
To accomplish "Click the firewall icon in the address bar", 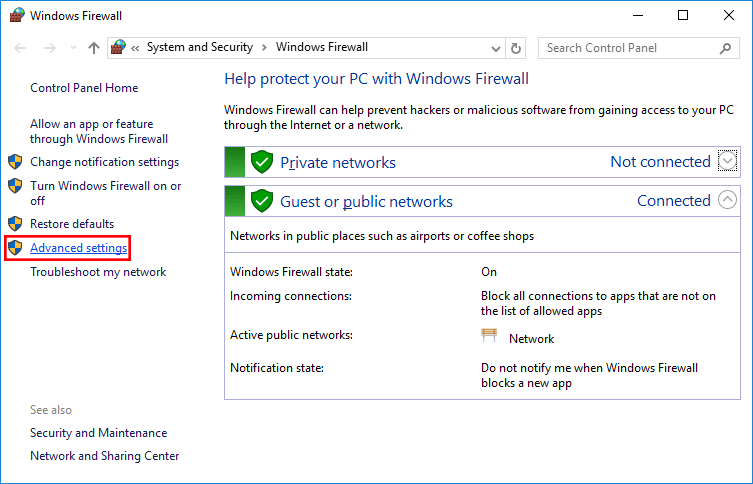I will 118,47.
